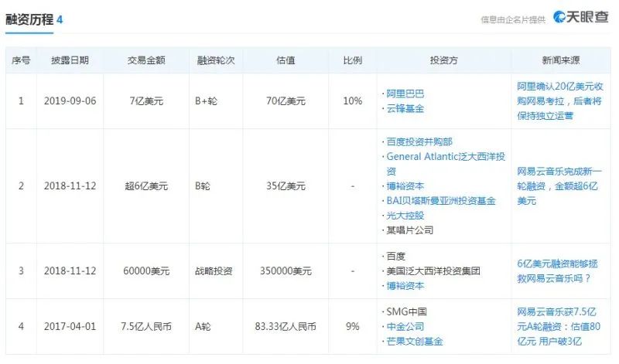Open news link 6亿美元融资能够拯救网易云音乐吗
This screenshot has height=364, width=619.
[557, 271]
